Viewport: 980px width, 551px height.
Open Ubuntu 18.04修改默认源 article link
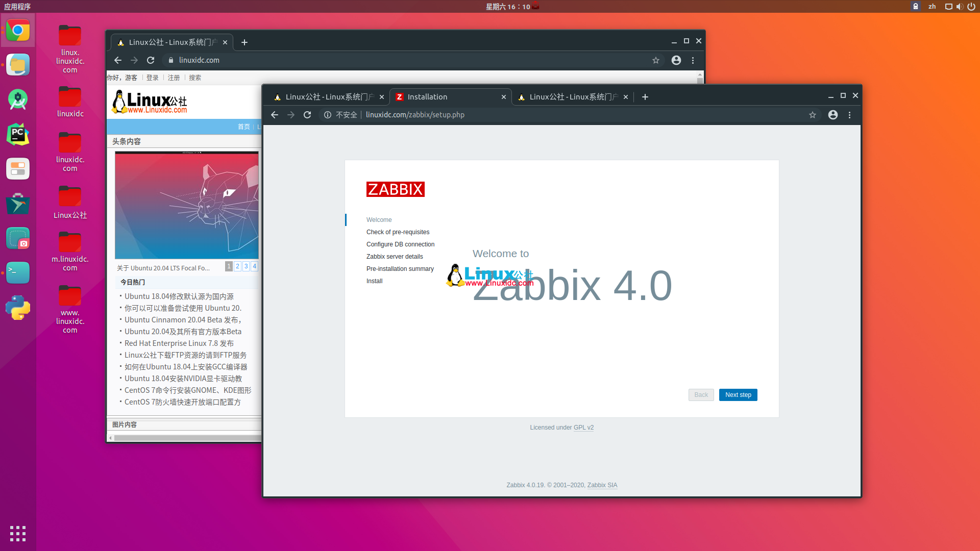[x=179, y=296]
